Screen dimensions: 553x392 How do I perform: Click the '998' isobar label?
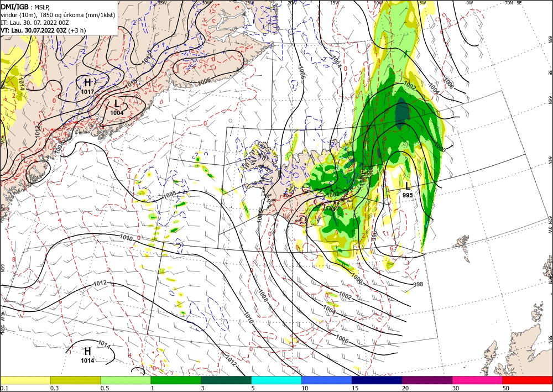point(418,284)
